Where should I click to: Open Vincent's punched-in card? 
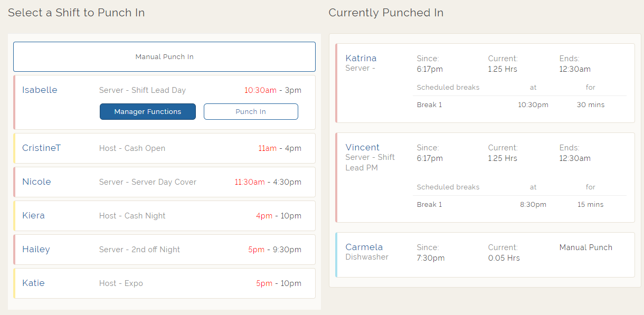(485, 177)
